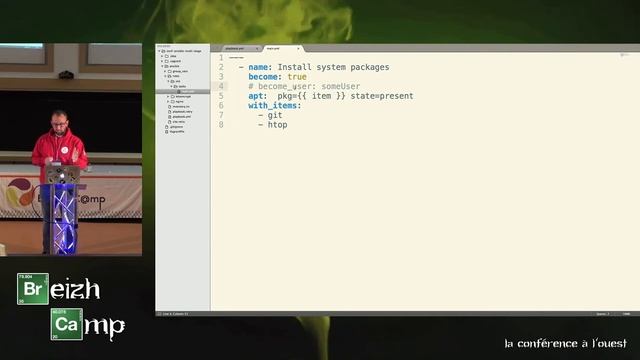Open playbook.retry in the sidebar
Screen dimensions: 640x360
(182, 111)
